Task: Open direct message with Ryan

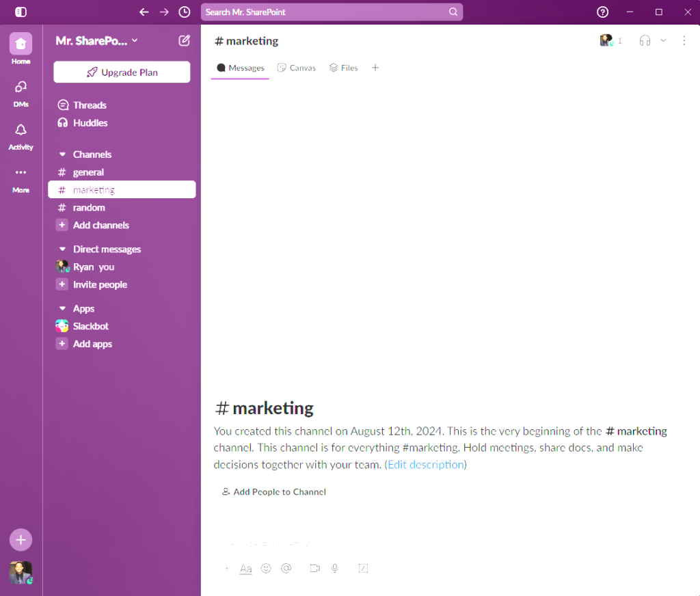Action: pyautogui.click(x=122, y=267)
